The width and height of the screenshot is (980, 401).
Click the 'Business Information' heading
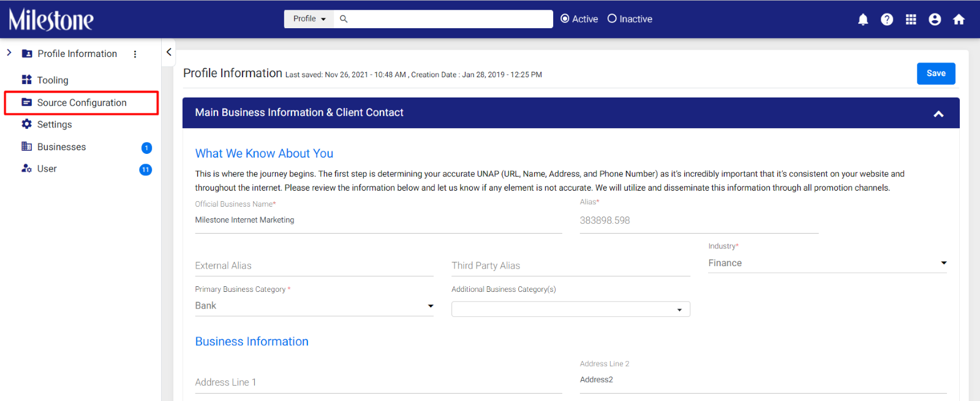(252, 342)
